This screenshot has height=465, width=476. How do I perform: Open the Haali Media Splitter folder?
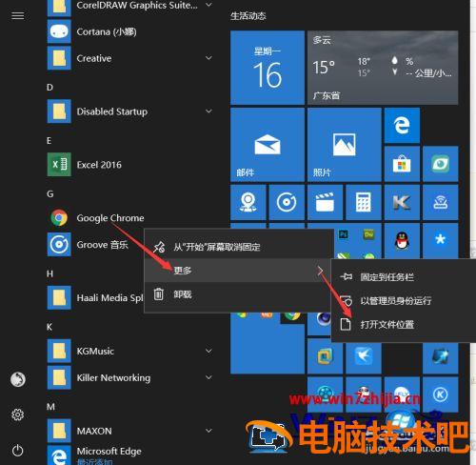95,298
